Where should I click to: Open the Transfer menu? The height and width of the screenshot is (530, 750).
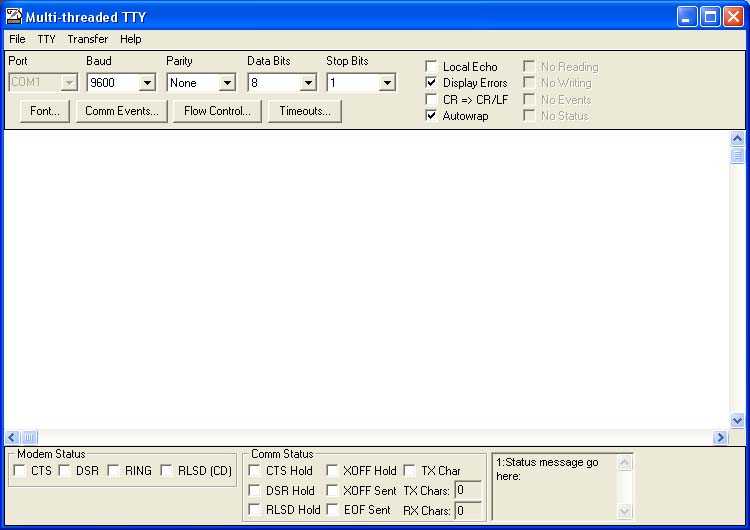click(88, 39)
